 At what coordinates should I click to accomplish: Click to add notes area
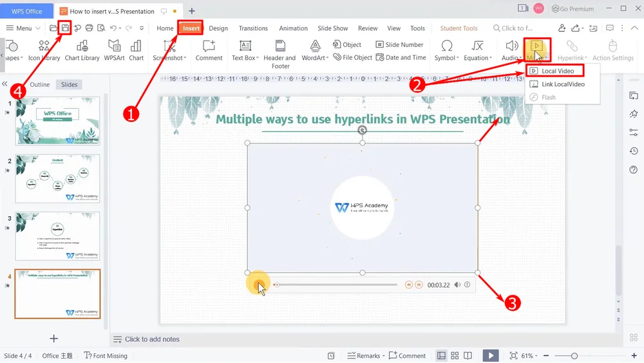(152, 339)
